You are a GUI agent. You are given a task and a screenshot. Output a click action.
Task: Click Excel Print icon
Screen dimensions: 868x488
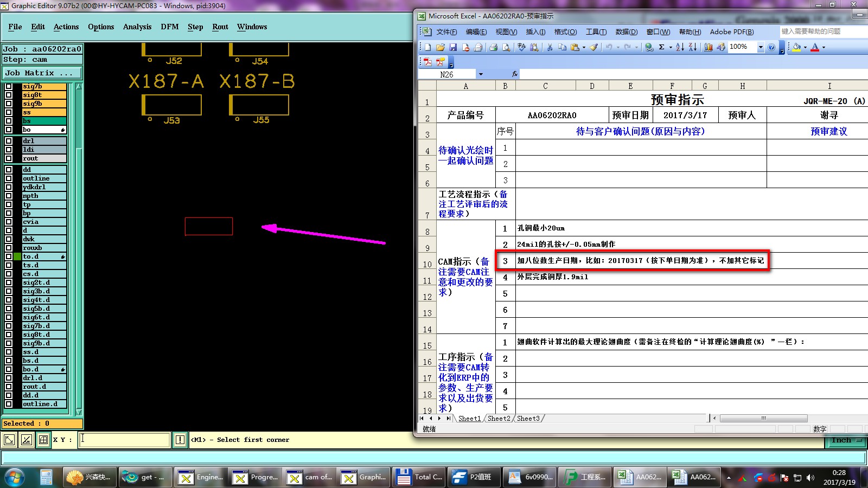493,47
